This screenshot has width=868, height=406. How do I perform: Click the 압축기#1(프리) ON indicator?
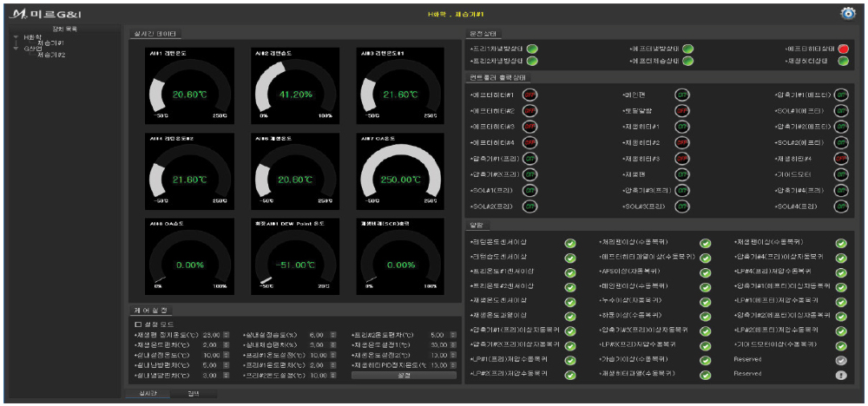(x=529, y=158)
